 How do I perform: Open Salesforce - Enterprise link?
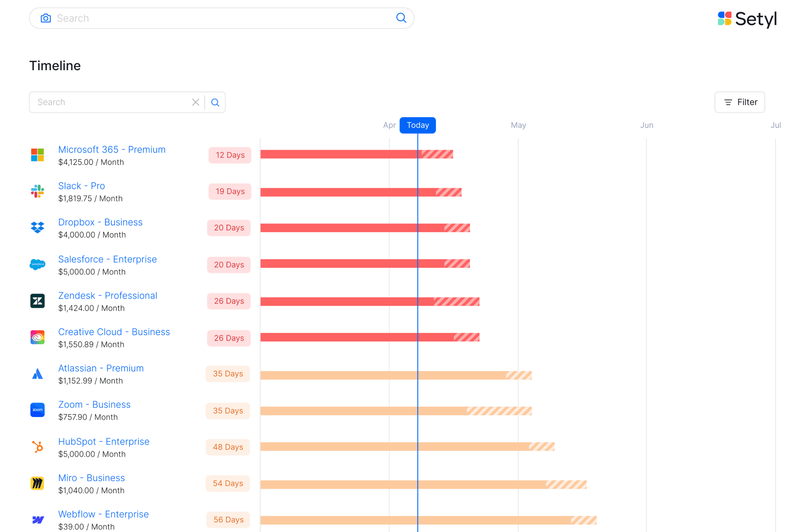(107, 259)
